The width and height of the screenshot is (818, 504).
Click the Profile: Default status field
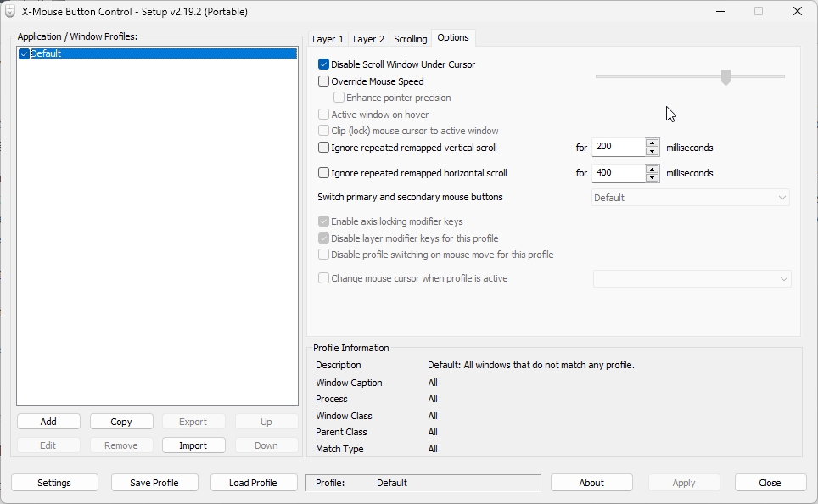(x=423, y=483)
